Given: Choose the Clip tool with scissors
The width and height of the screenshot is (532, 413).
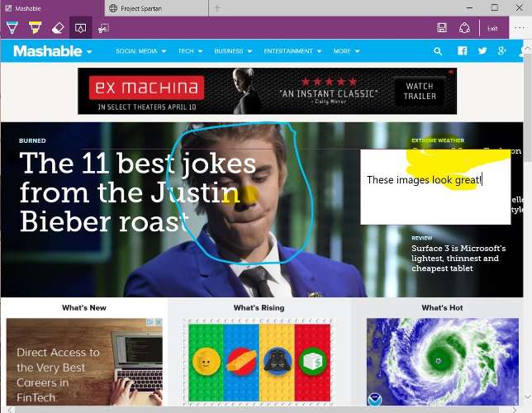Looking at the screenshot, I should tap(103, 28).
